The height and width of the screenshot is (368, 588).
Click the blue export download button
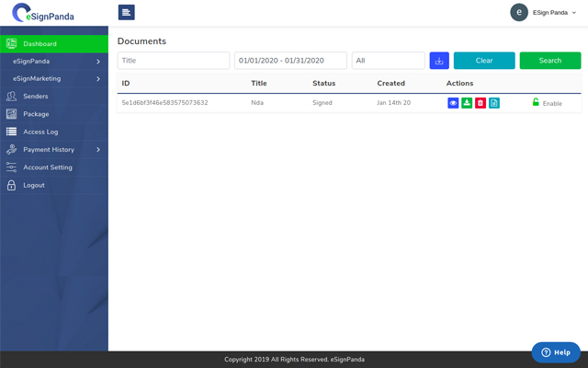coord(439,61)
